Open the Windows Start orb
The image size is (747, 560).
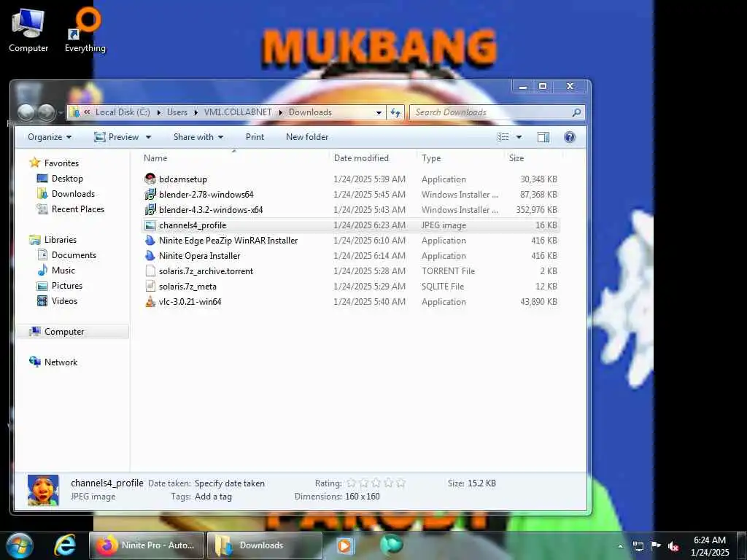point(19,545)
